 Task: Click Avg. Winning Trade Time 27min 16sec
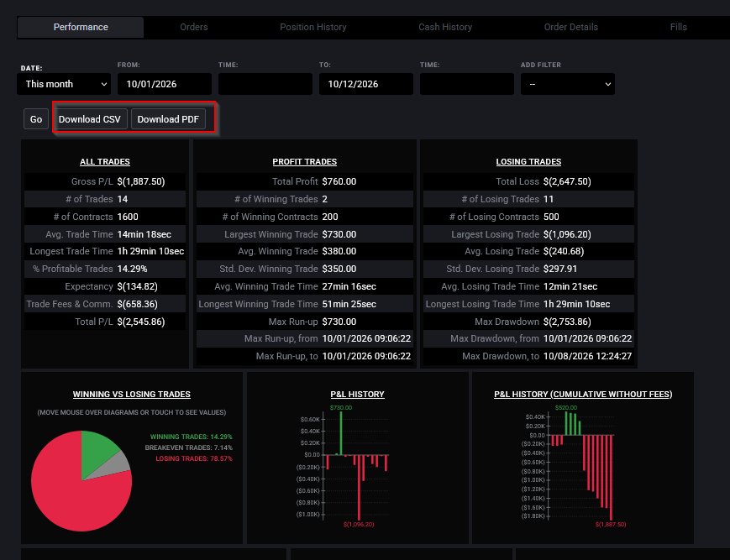(x=349, y=286)
